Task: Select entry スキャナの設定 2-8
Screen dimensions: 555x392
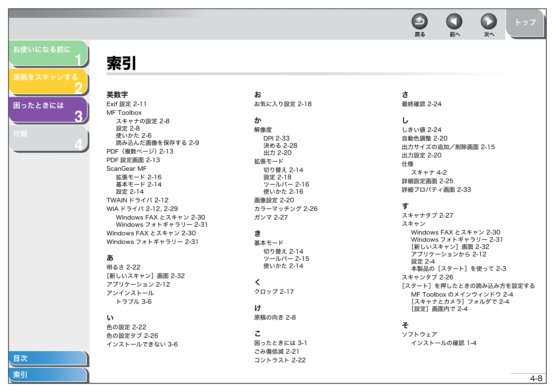Action: (143, 121)
